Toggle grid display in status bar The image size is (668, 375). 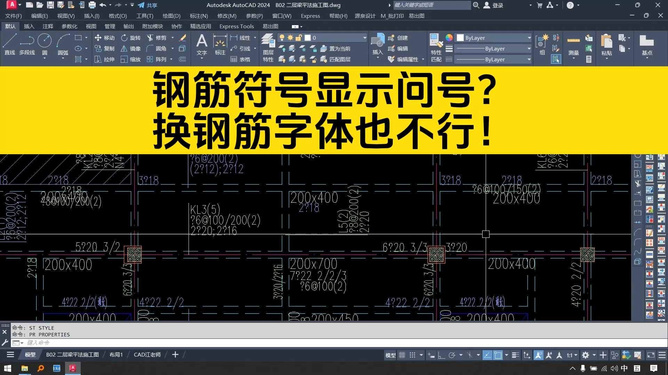(x=402, y=355)
